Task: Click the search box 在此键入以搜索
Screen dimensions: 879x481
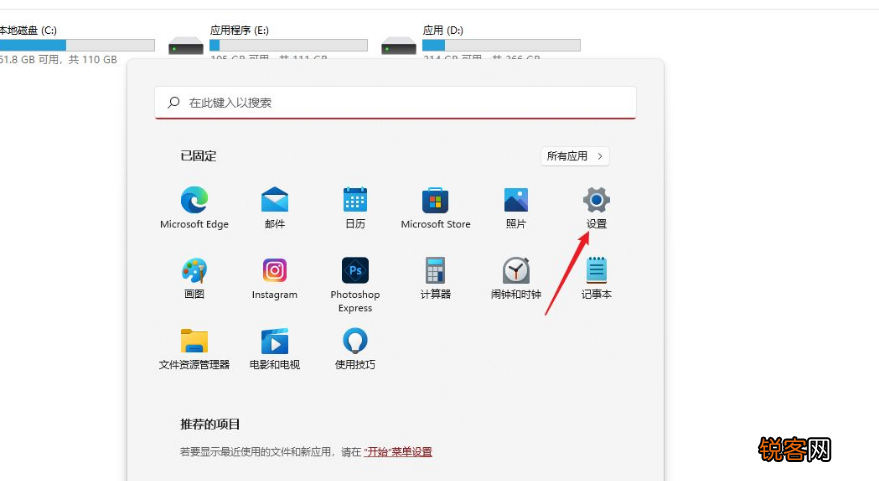Action: pos(395,103)
